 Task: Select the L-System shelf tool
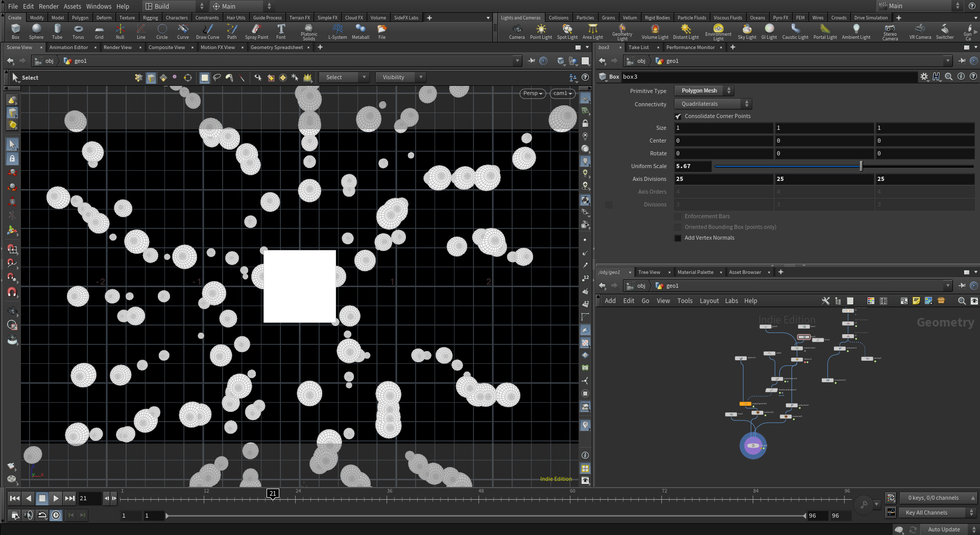[x=337, y=31]
